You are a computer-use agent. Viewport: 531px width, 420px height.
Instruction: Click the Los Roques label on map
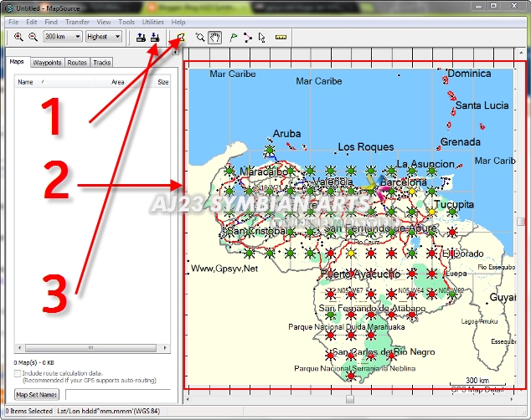click(366, 146)
